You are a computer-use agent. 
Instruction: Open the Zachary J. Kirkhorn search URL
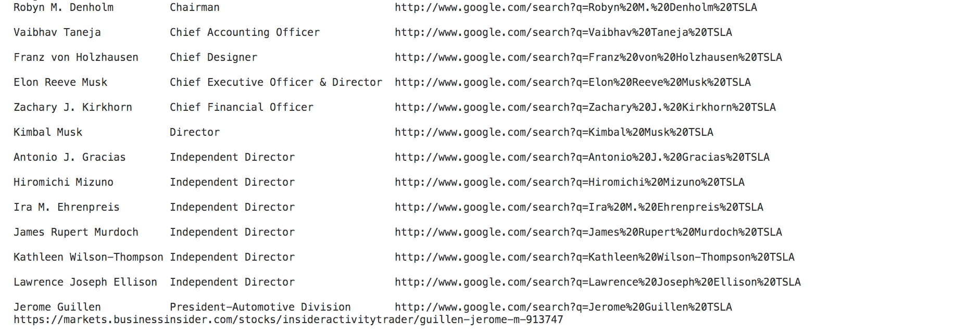click(585, 107)
